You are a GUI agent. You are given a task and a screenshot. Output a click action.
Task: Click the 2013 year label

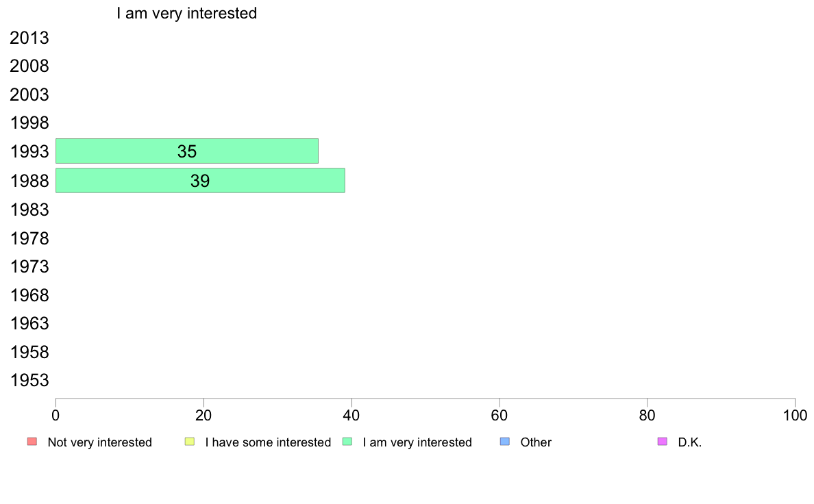[29, 38]
